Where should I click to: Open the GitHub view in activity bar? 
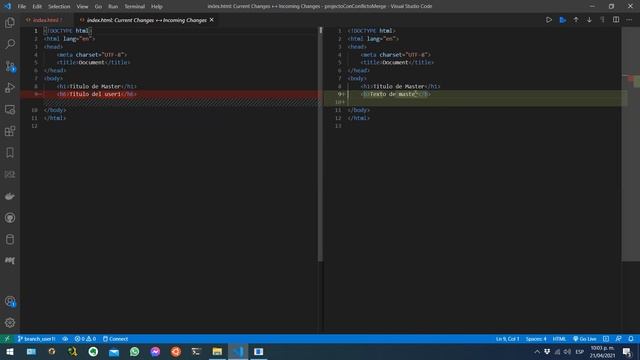tap(10, 218)
